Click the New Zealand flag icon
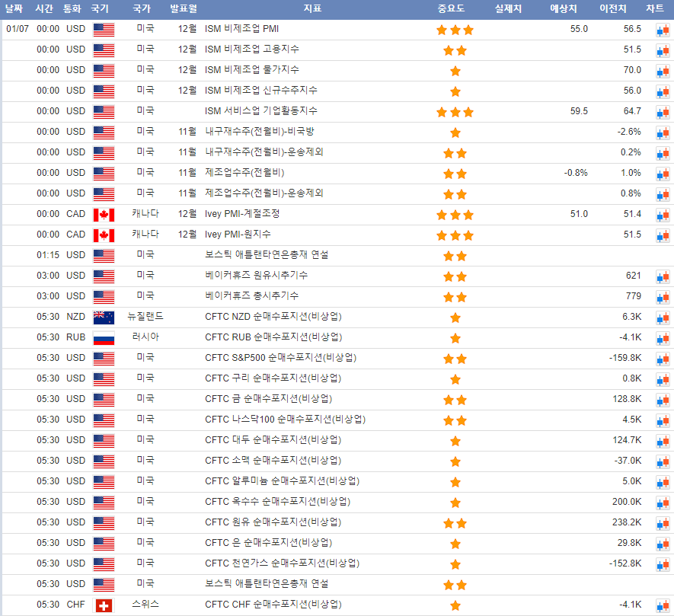Viewport: 674px width, 616px height. coord(103,317)
